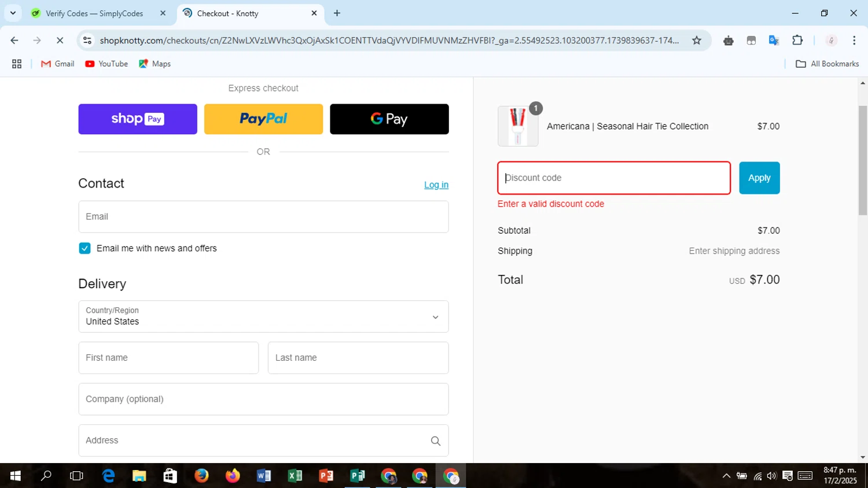Open Excel from the taskbar
Screen dimensions: 868x488
pyautogui.click(x=295, y=476)
